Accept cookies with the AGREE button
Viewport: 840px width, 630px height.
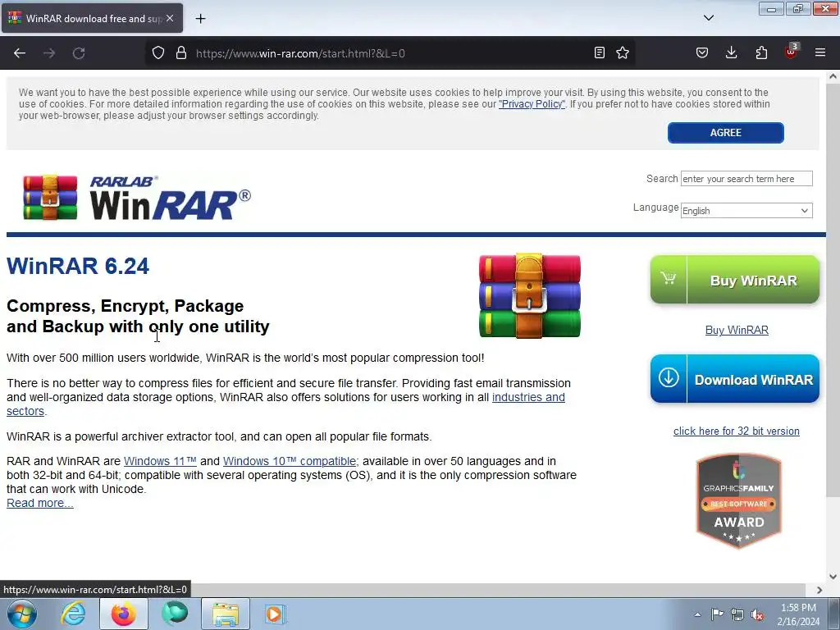click(725, 133)
